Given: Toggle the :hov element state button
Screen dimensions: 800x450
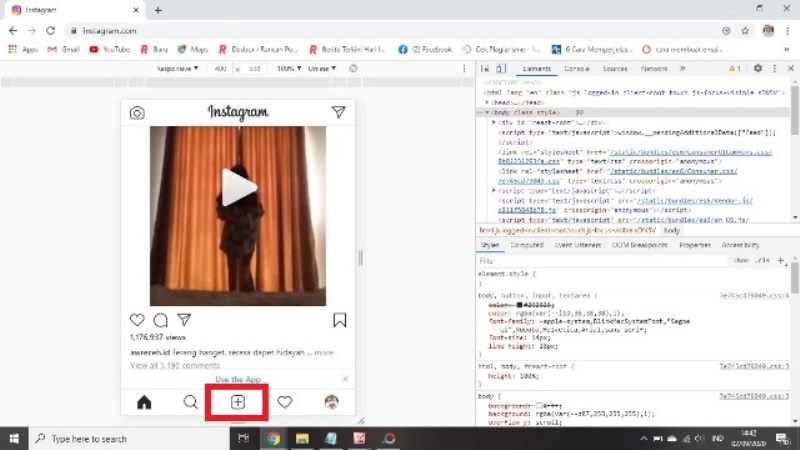Looking at the screenshot, I should (x=741, y=260).
